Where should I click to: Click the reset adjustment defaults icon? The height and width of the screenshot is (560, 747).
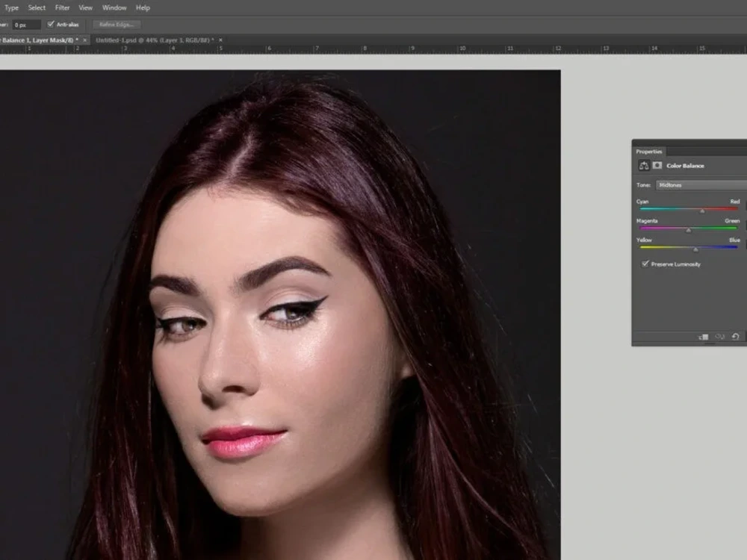pyautogui.click(x=736, y=337)
